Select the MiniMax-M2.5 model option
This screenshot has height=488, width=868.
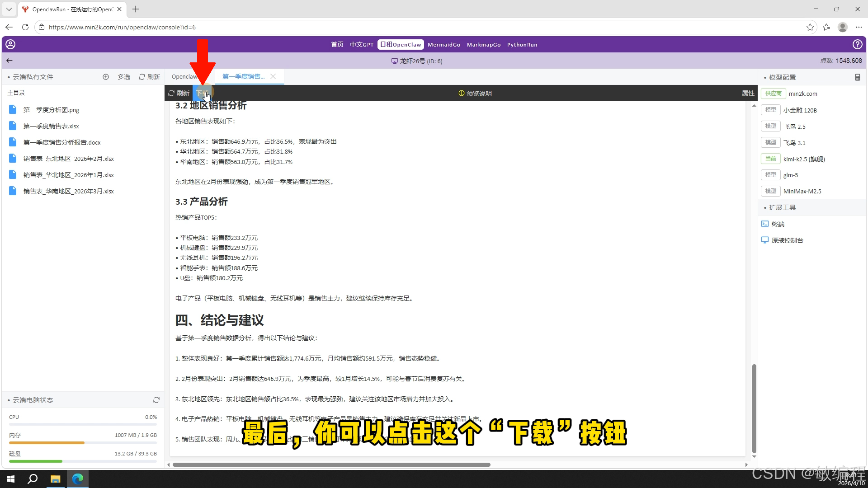pyautogui.click(x=802, y=192)
